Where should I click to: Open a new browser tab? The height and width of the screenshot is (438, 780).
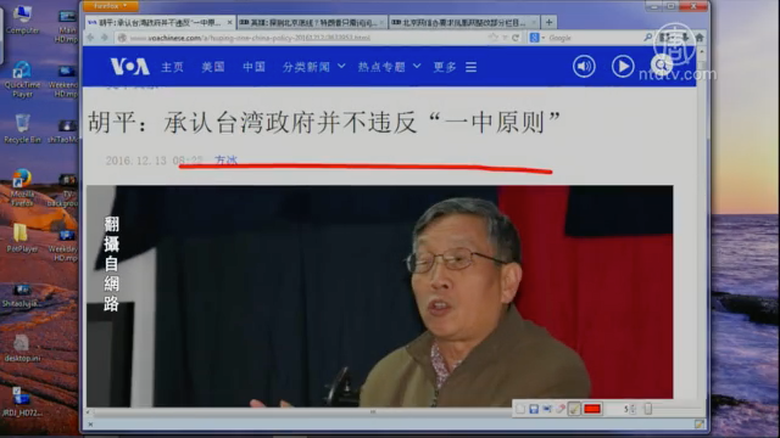(x=549, y=22)
